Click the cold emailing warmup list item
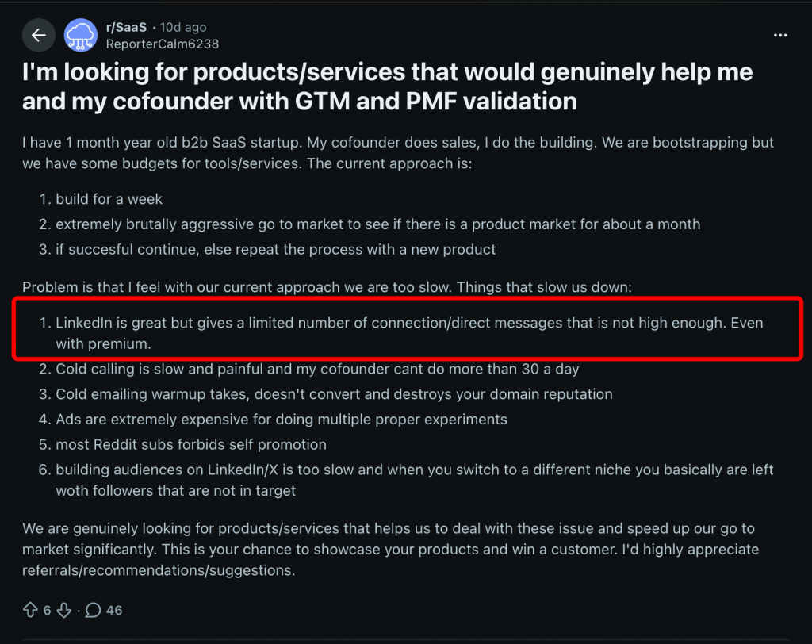Screen dimensions: 812x644 pyautogui.click(x=333, y=394)
